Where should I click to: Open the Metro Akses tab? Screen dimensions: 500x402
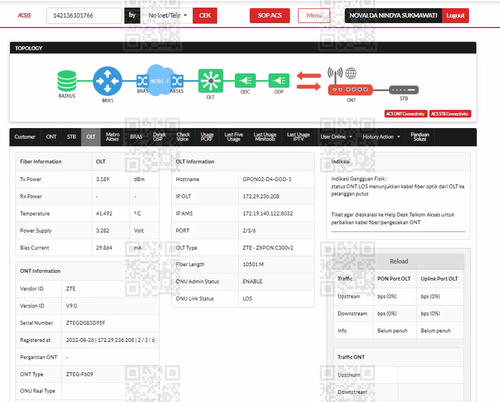pos(112,137)
